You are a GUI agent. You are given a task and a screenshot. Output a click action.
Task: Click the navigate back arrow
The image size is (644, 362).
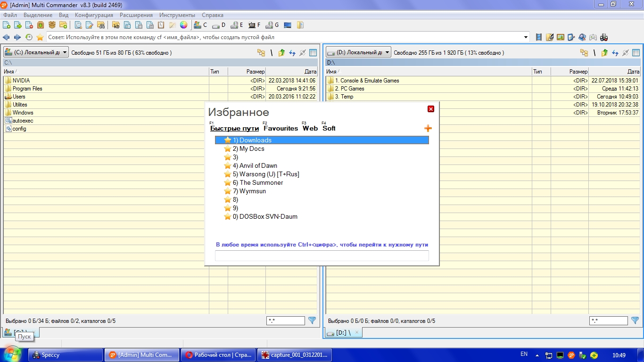(6, 37)
